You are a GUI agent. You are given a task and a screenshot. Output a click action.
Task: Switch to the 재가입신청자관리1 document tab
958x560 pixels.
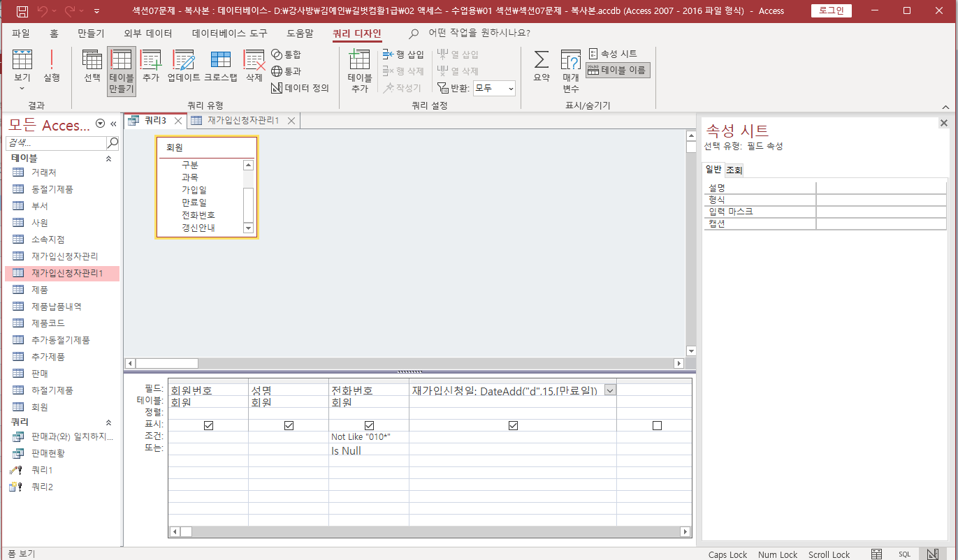click(x=242, y=121)
